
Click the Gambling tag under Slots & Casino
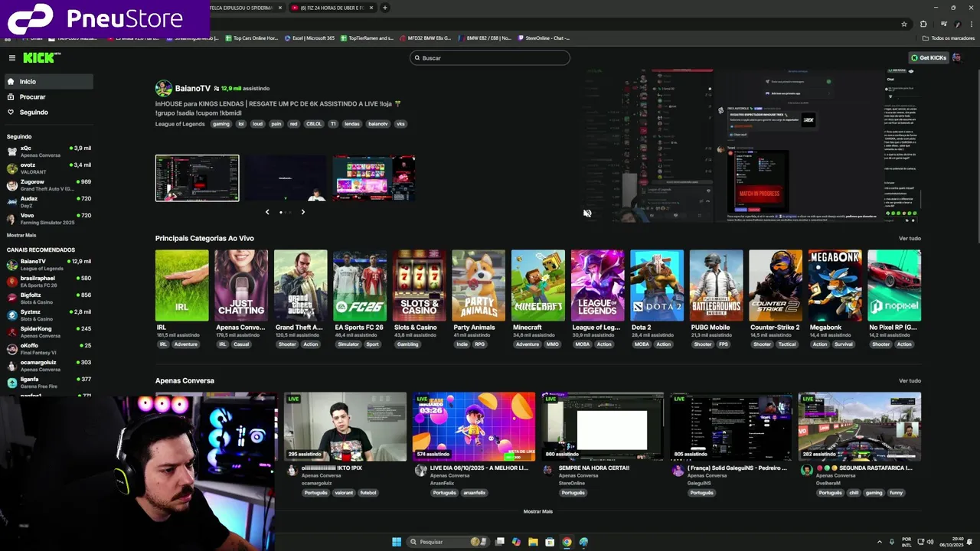[x=407, y=344]
